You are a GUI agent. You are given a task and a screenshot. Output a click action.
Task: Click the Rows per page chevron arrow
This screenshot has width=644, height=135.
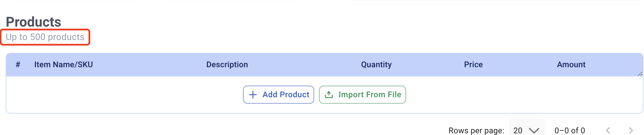click(534, 131)
